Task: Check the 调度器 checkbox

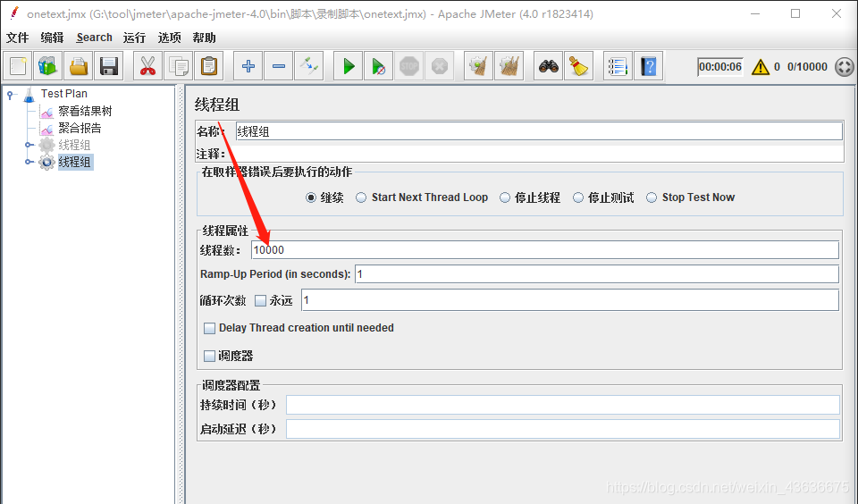Action: (x=209, y=357)
